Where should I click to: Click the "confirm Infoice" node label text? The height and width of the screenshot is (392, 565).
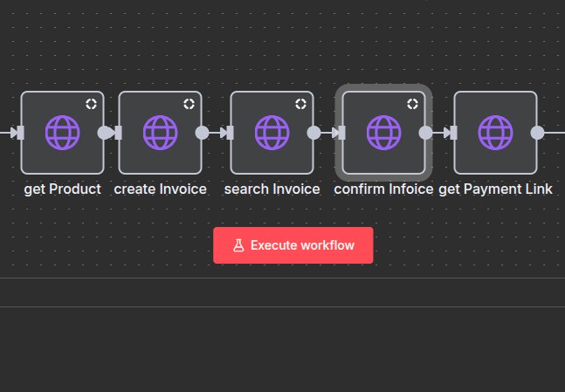383,189
